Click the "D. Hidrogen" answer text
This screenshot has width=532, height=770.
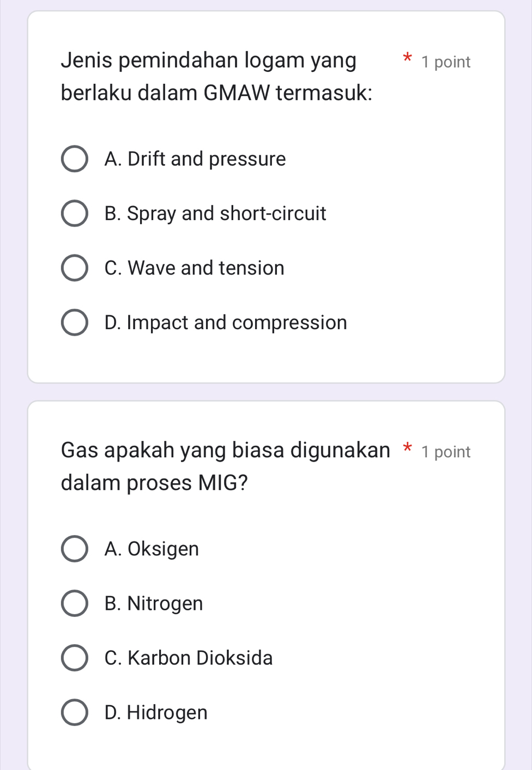[x=156, y=713]
